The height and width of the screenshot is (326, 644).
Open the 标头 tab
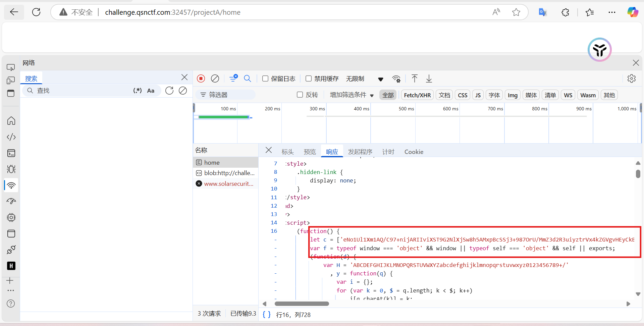click(x=288, y=152)
